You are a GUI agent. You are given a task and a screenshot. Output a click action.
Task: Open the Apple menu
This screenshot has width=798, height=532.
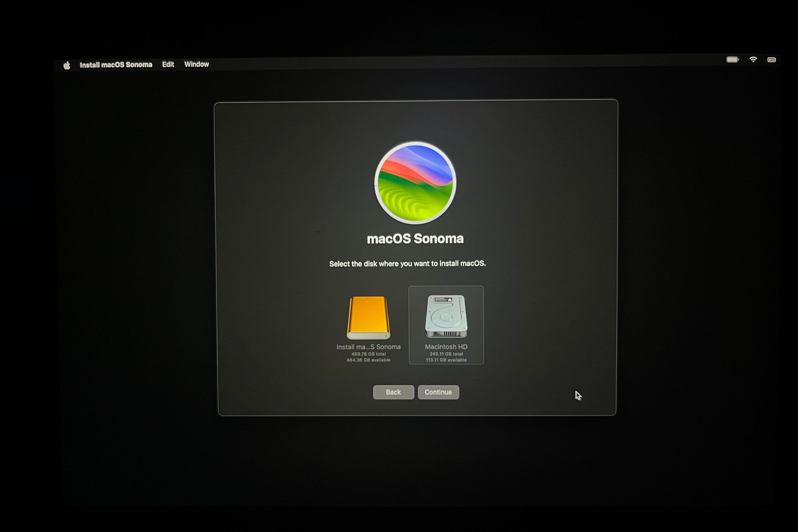[x=67, y=64]
